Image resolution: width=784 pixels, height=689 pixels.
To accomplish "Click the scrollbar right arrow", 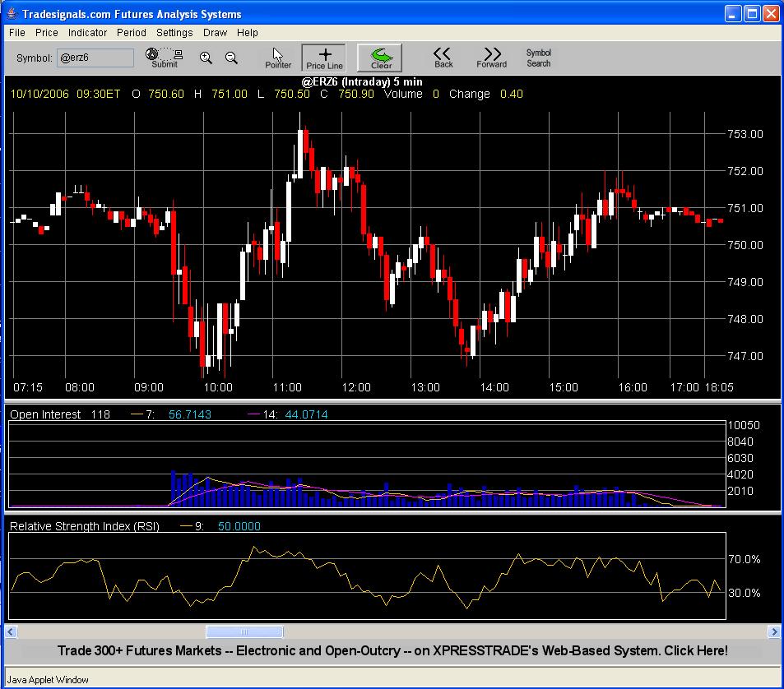I will click(x=774, y=631).
